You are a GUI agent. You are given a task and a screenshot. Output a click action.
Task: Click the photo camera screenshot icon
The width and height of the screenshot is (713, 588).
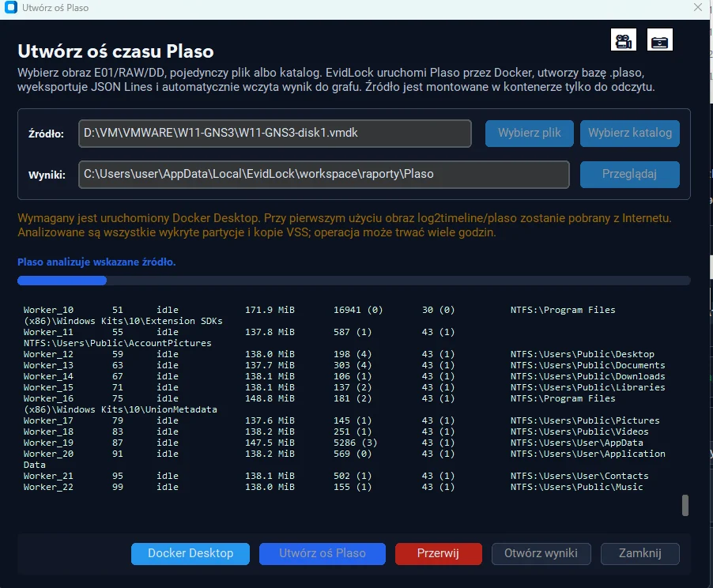(660, 40)
